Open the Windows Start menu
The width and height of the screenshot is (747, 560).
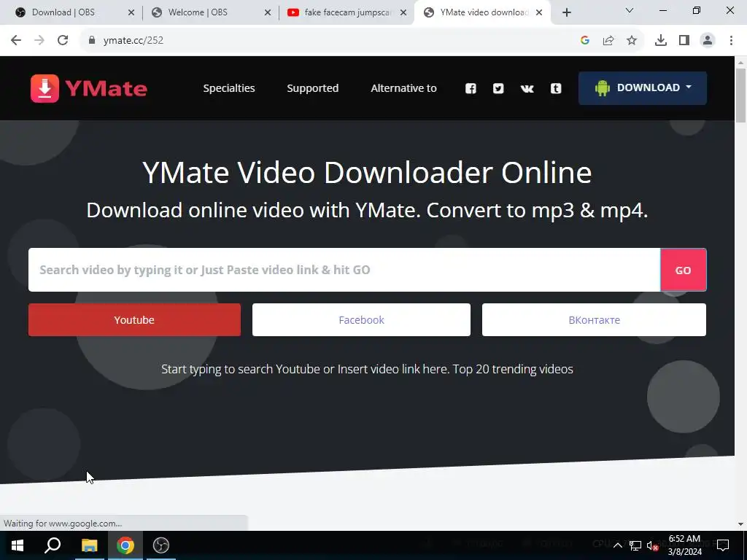[x=18, y=545]
